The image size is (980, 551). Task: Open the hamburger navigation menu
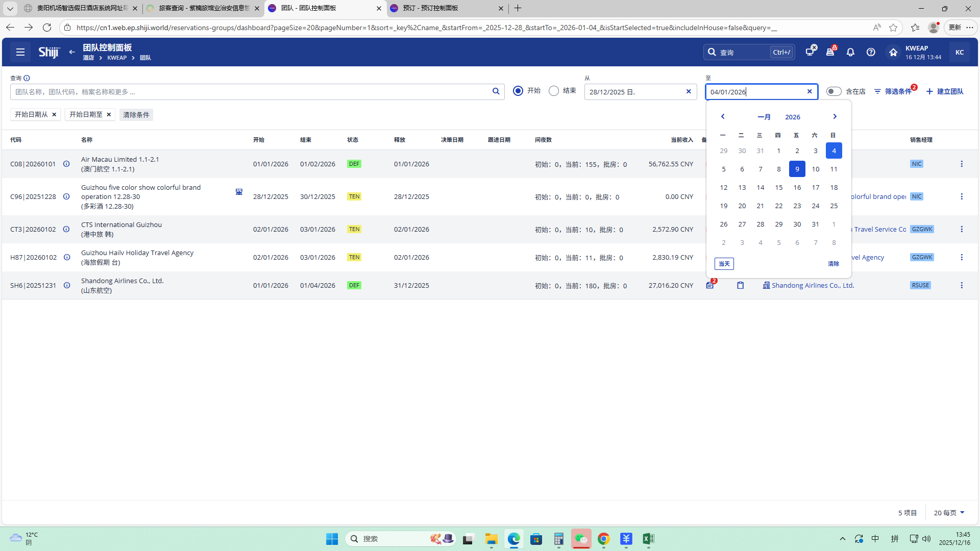pyautogui.click(x=20, y=52)
